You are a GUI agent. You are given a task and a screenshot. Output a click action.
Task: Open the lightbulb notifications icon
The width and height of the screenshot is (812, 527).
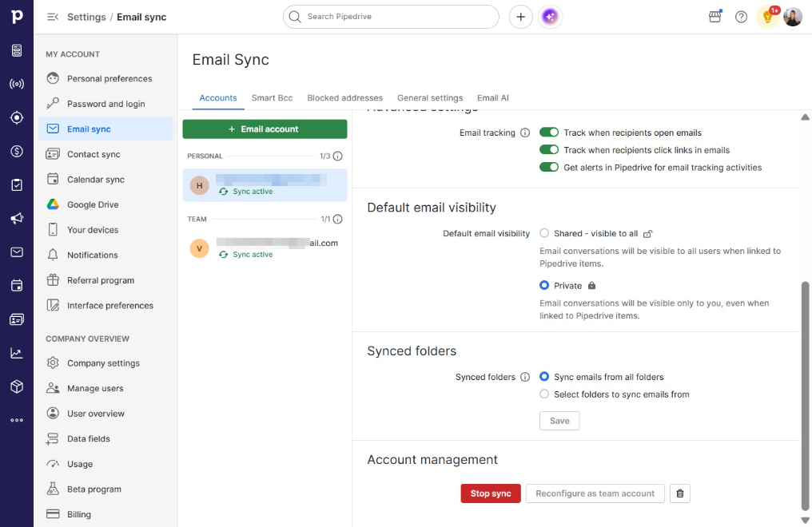768,17
